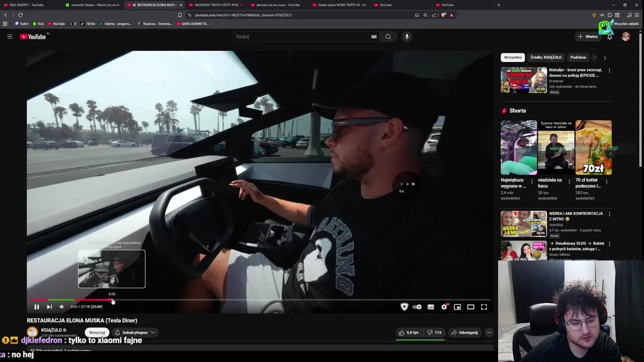Bookmark this page in address bar

[x=180, y=15]
